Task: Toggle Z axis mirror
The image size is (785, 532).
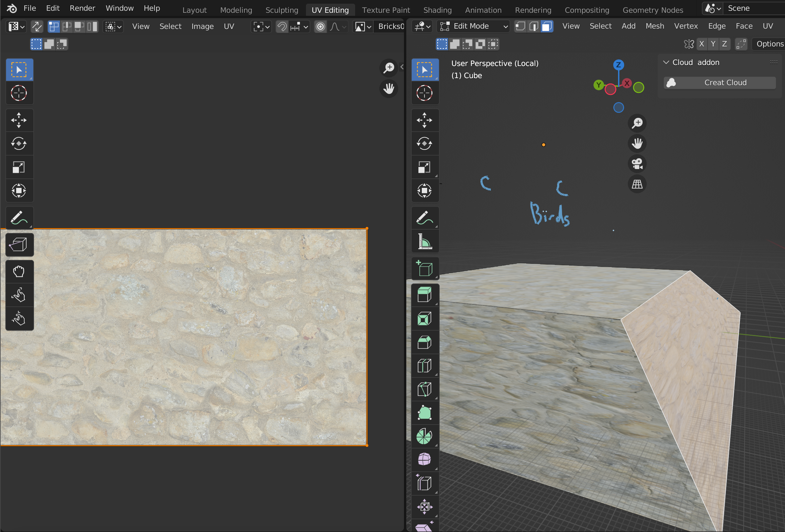Action: pos(724,44)
